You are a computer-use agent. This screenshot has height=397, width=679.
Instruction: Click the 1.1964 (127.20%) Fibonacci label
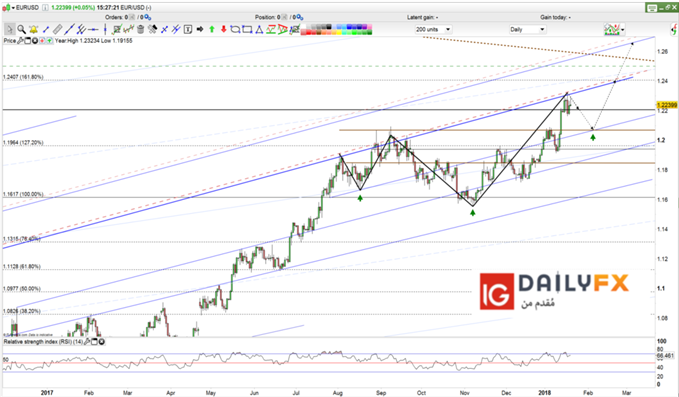pyautogui.click(x=23, y=142)
